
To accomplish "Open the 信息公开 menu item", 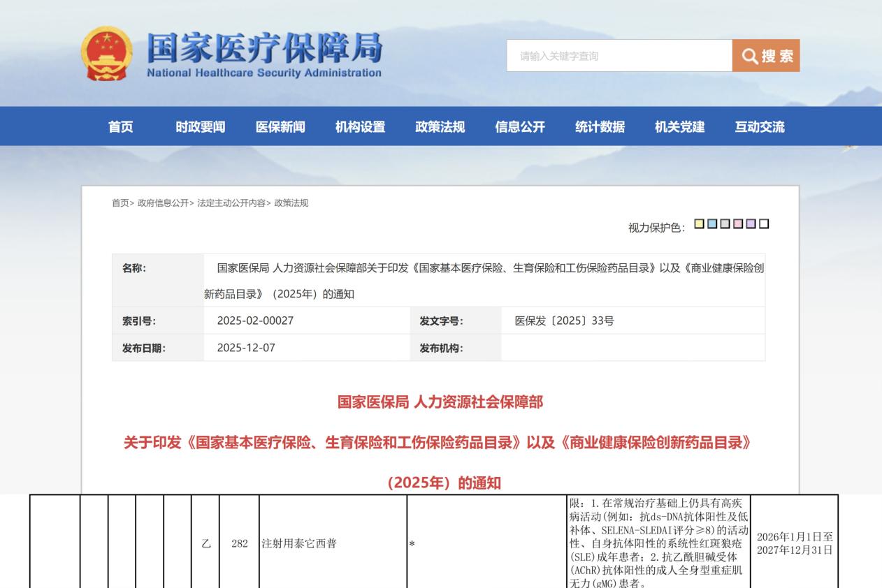I will click(x=520, y=127).
